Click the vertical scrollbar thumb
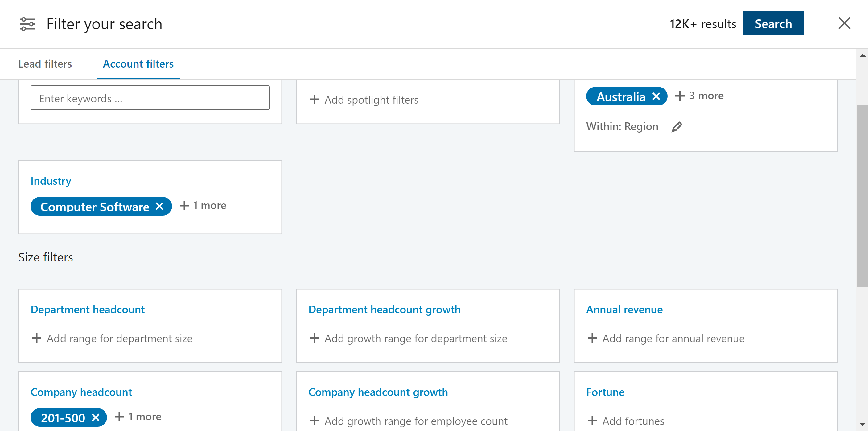Viewport: 868px width, 431px height. click(x=862, y=195)
